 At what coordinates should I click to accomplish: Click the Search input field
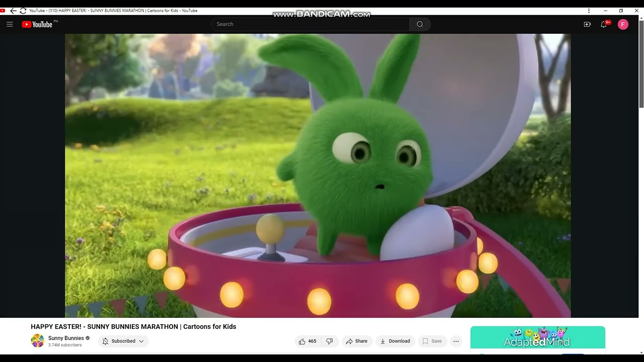pyautogui.click(x=310, y=24)
